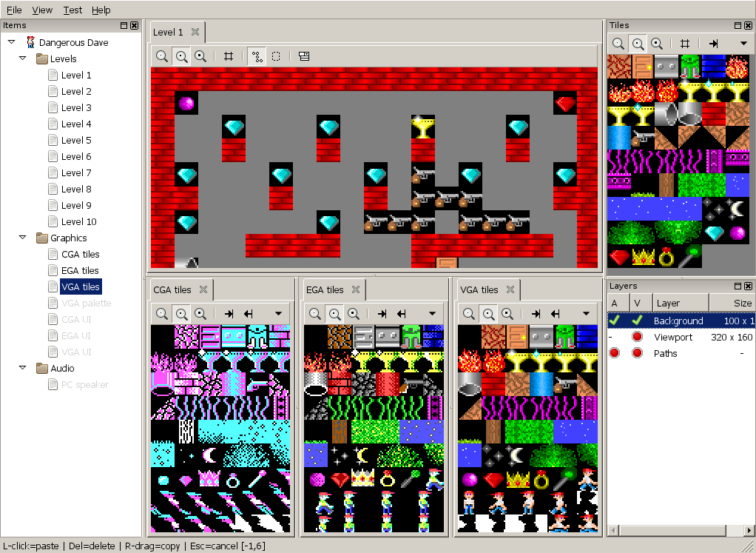Show the Paths layer

638,353
